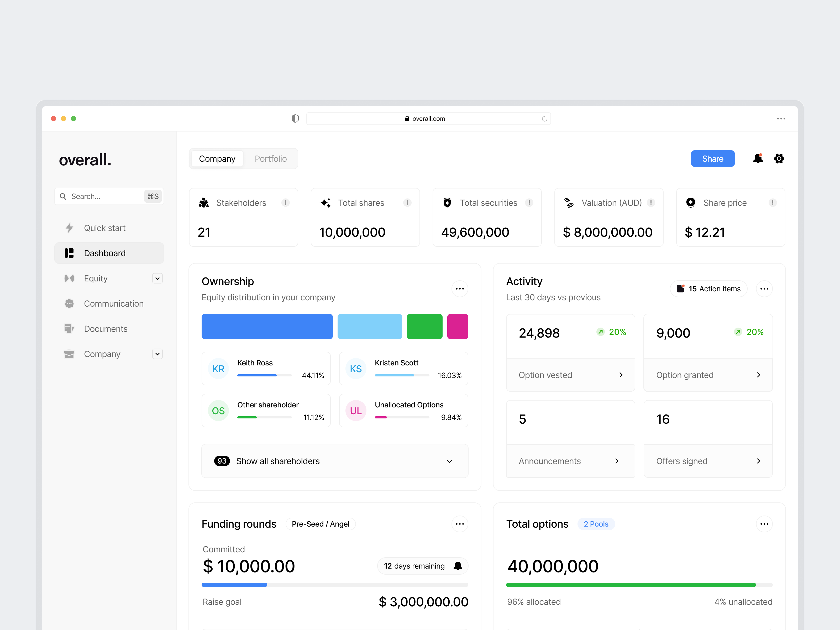
Task: Click the info badge on Share price card
Action: pyautogui.click(x=773, y=202)
